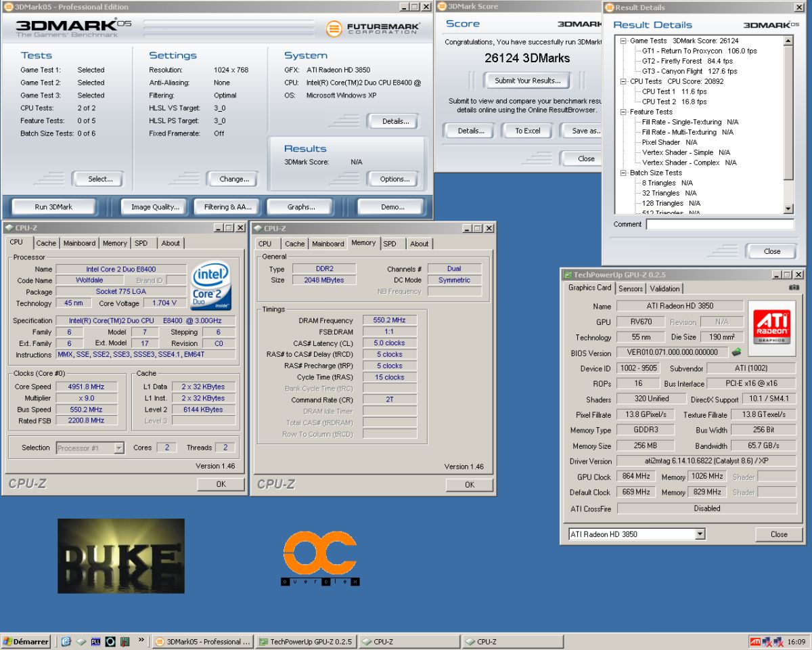Click the TechPowerUp GPU-Z title bar icon
The width and height of the screenshot is (812, 650).
[x=567, y=275]
